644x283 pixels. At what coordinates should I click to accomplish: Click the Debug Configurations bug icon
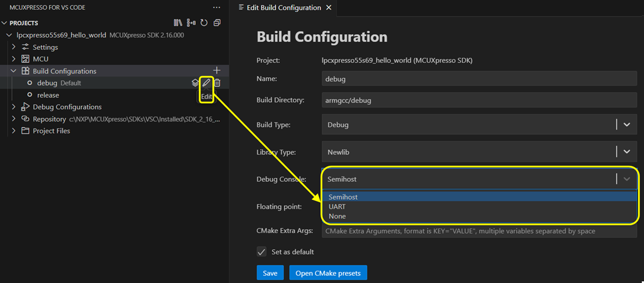(26, 107)
